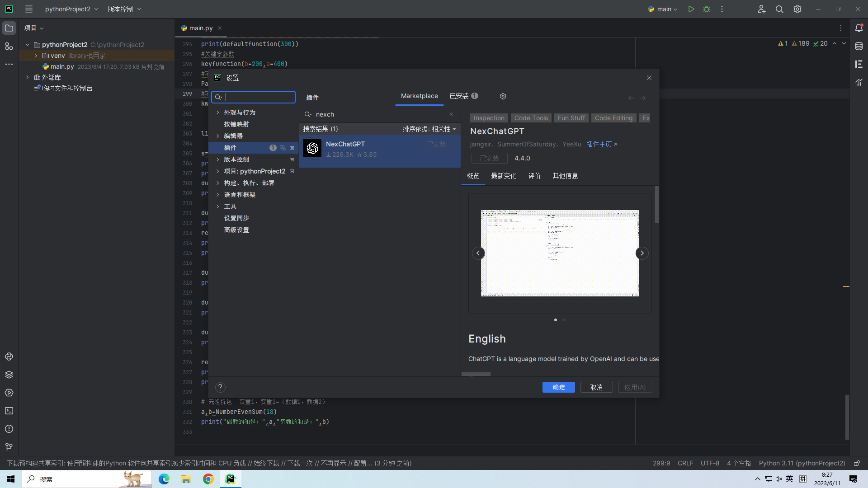868x488 pixels.
Task: Open the Python Packages tool window
Action: click(x=9, y=375)
